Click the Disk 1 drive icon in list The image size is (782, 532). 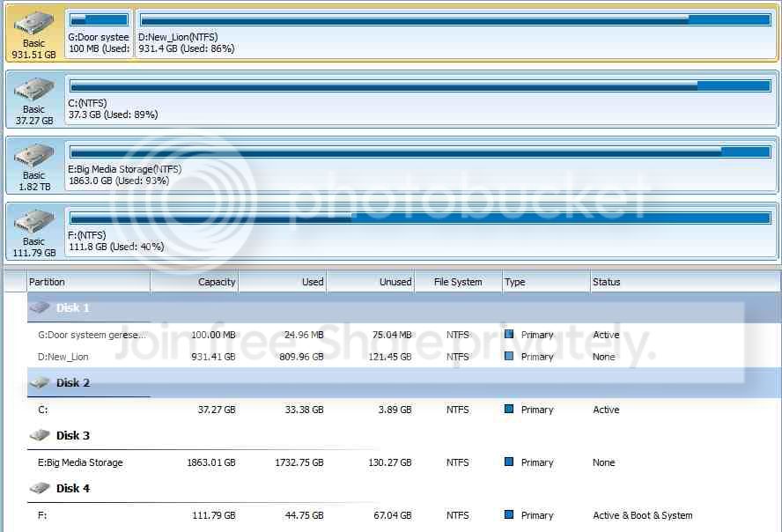coord(40,307)
